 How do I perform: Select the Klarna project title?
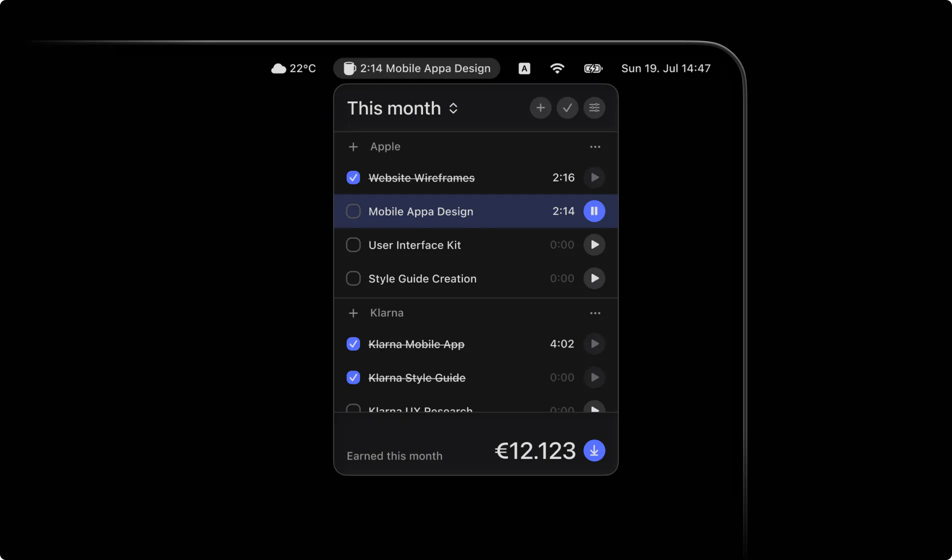[x=387, y=313]
